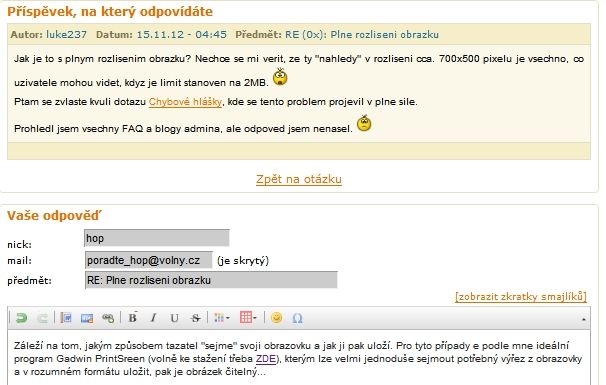Click the angry smiley after nenasel
This screenshot has width=606, height=385.
[364, 123]
